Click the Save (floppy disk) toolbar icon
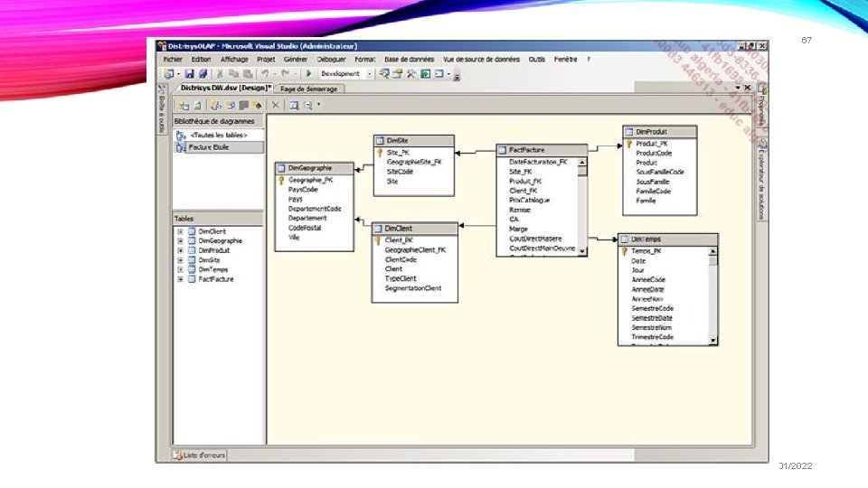 (189, 73)
